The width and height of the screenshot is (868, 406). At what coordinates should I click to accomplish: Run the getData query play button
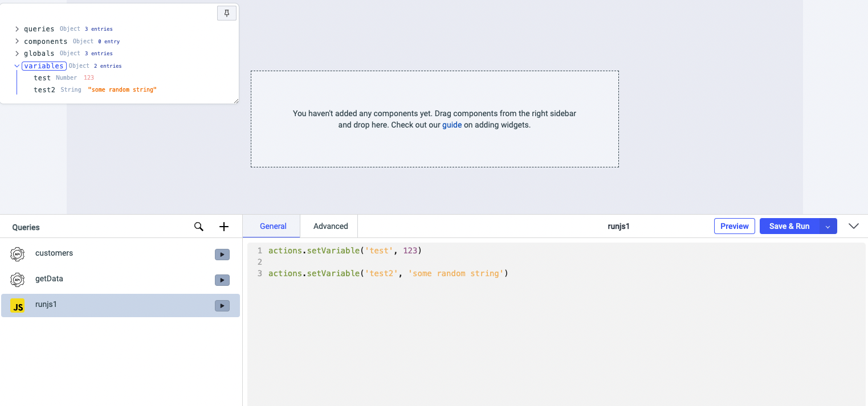[222, 280]
